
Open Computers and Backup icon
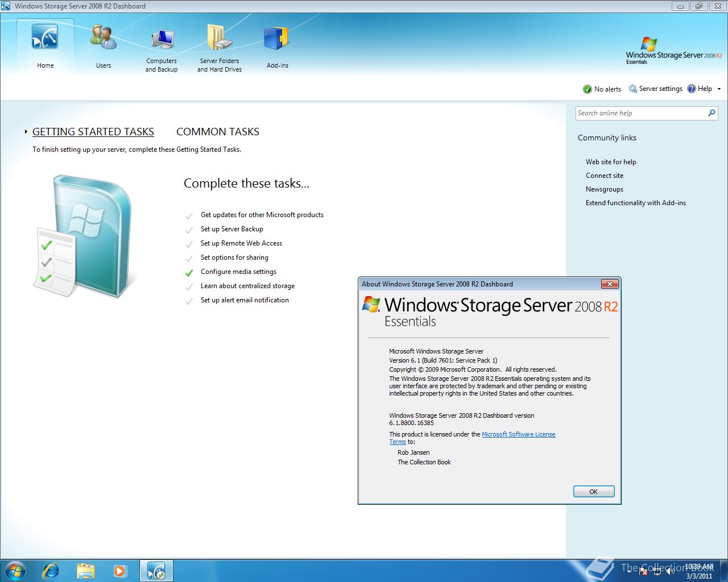tap(162, 39)
